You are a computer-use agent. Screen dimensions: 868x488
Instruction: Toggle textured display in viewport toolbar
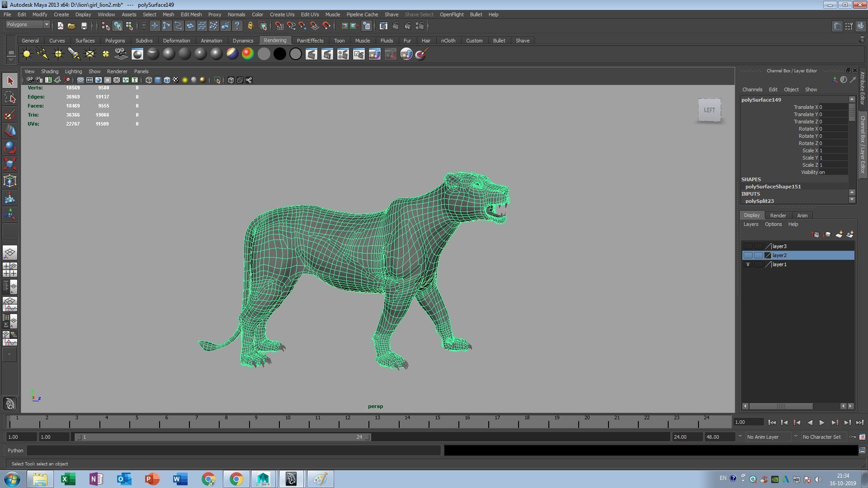pyautogui.click(x=176, y=80)
